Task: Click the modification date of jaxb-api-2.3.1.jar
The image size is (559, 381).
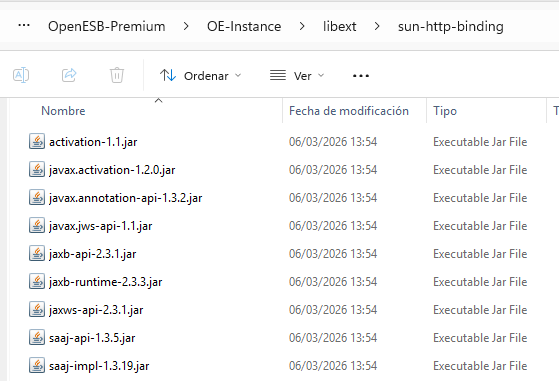Action: 333,254
